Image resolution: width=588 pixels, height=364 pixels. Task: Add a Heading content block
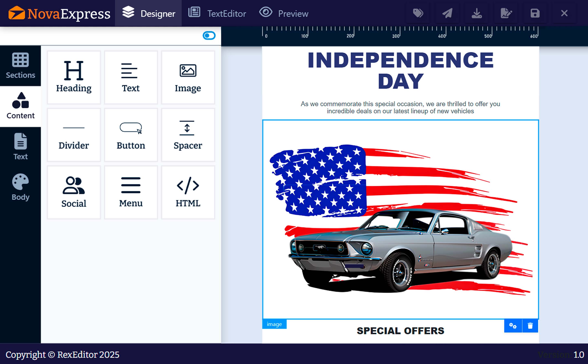tap(74, 77)
